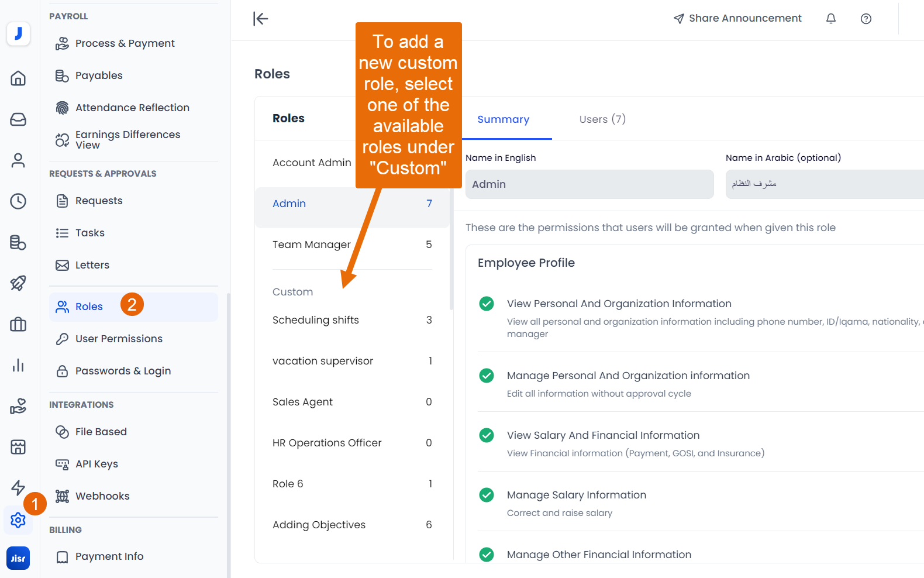Viewport: 924px width, 578px height.
Task: Toggle Manage Salary Information checkmark
Action: point(486,495)
